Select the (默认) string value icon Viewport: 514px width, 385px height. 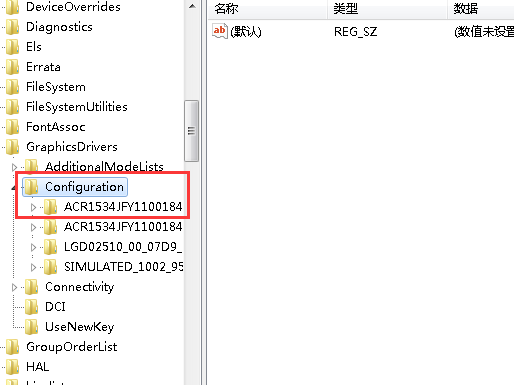tap(220, 31)
